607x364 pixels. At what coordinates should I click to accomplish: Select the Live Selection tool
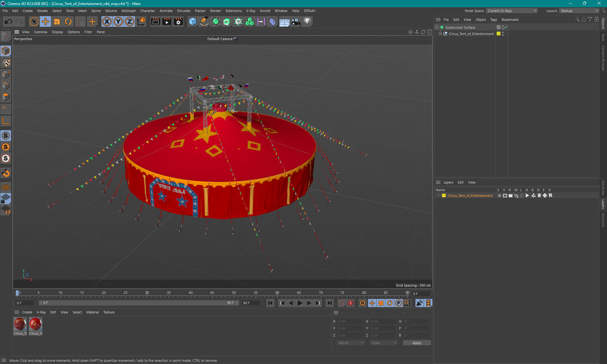coord(34,21)
